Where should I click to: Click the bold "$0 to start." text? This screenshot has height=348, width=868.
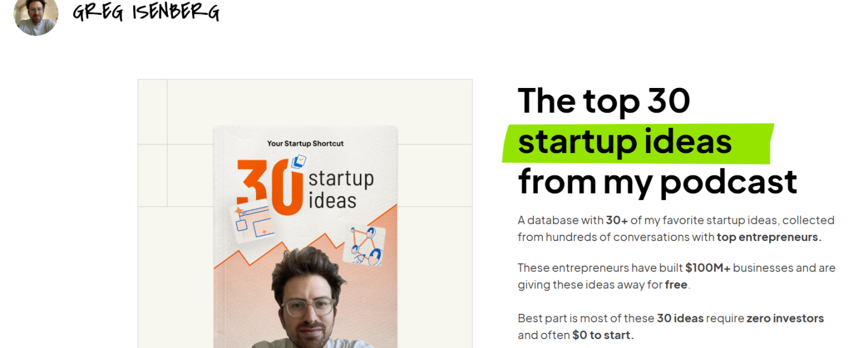[603, 335]
